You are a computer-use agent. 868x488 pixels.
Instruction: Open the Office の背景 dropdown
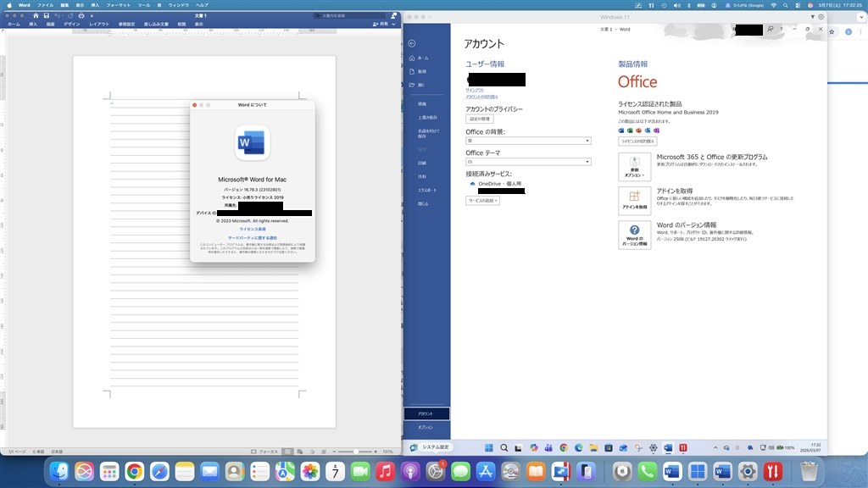528,141
